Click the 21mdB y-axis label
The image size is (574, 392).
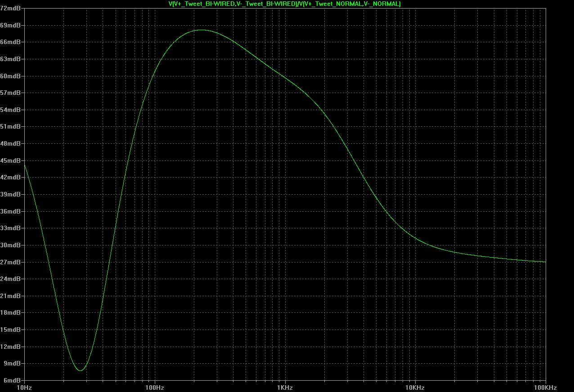pyautogui.click(x=11, y=296)
